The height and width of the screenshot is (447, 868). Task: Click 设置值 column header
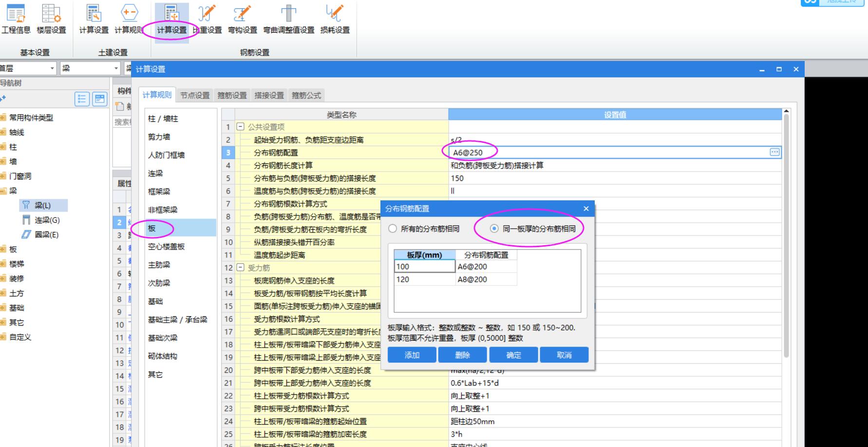(615, 115)
